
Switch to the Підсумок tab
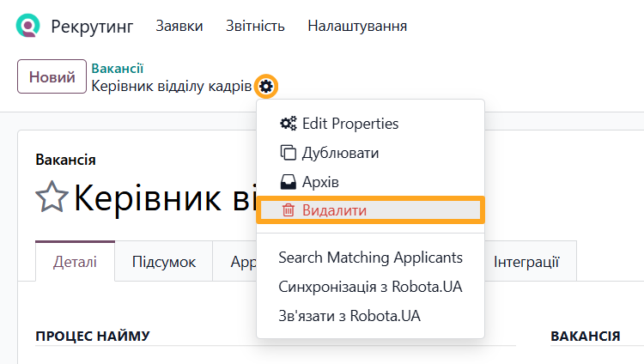[164, 261]
